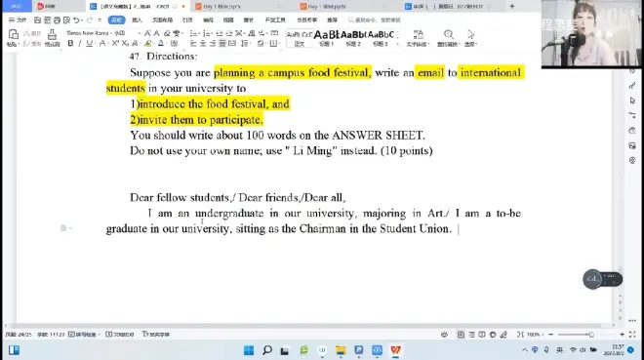Screen dimensions: 644x360
Task: Click the Print icon in quick access toolbar
Action: [58, 20]
